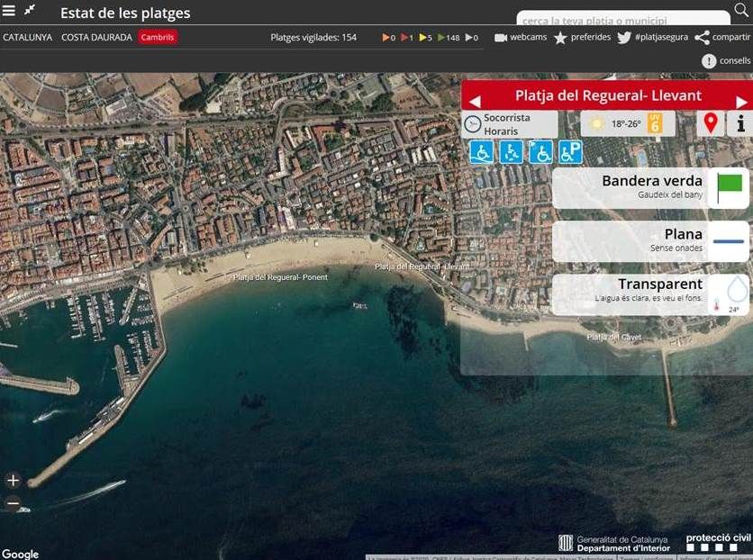Click the green flag icon
Image resolution: width=753 pixels, height=560 pixels.
tap(729, 187)
